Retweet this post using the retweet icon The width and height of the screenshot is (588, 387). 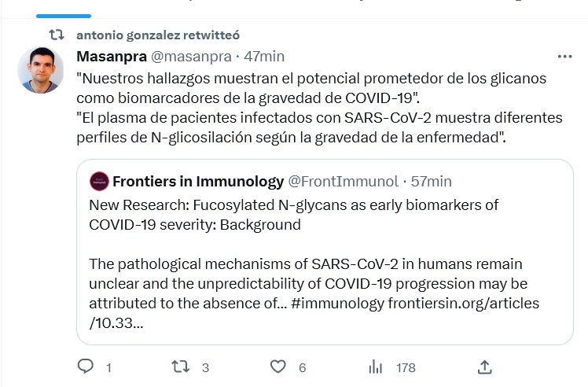181,367
